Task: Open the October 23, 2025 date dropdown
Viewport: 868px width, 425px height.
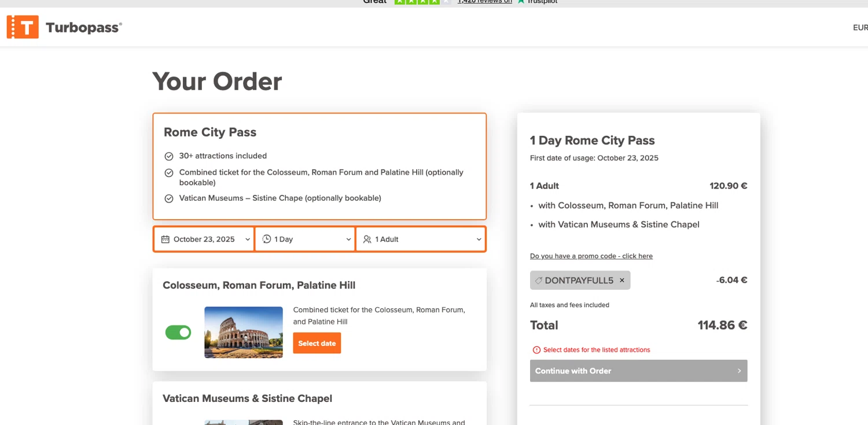Action: (x=204, y=239)
